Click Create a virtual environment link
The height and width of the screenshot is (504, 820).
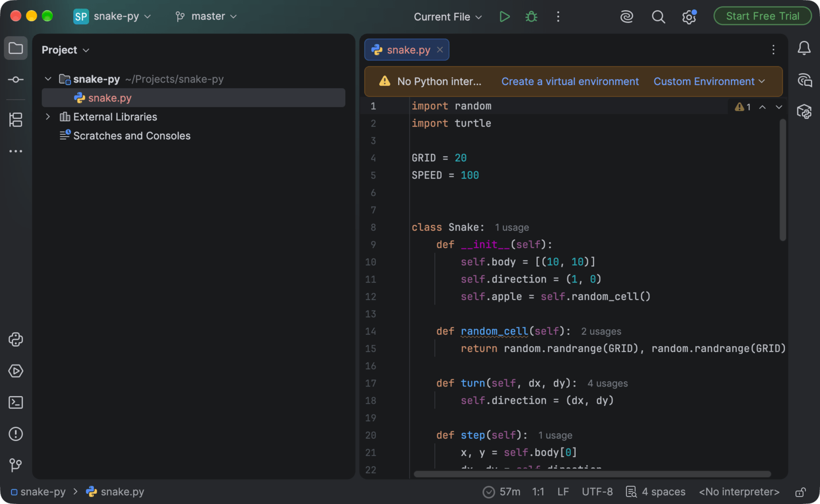click(x=570, y=81)
